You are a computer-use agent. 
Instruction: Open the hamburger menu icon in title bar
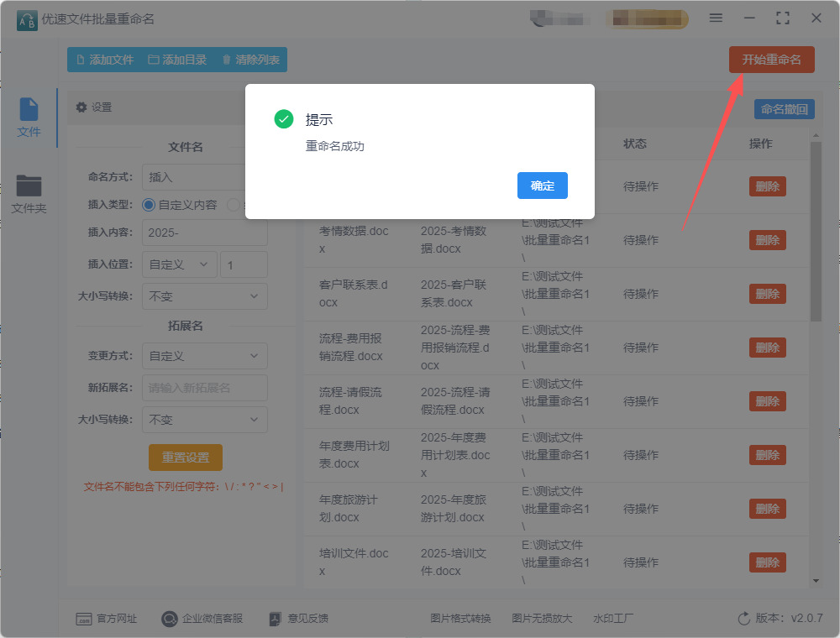[x=716, y=18]
